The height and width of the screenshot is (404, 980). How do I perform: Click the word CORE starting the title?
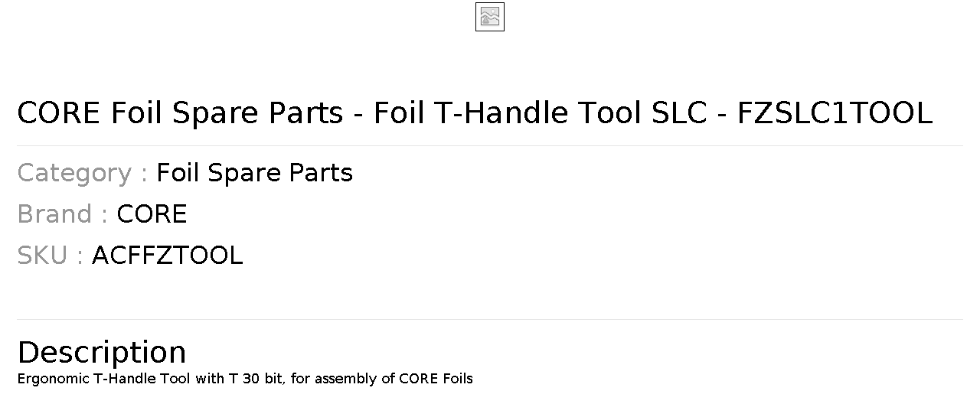pos(59,113)
